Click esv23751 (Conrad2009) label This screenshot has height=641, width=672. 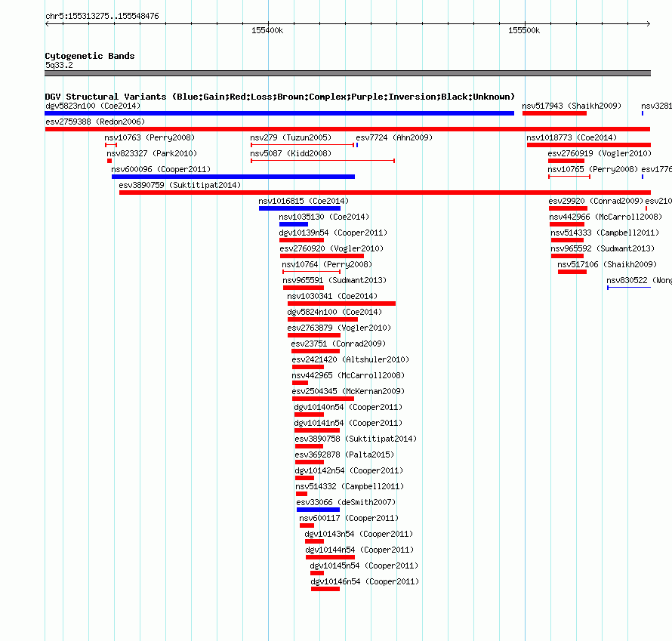click(x=338, y=344)
